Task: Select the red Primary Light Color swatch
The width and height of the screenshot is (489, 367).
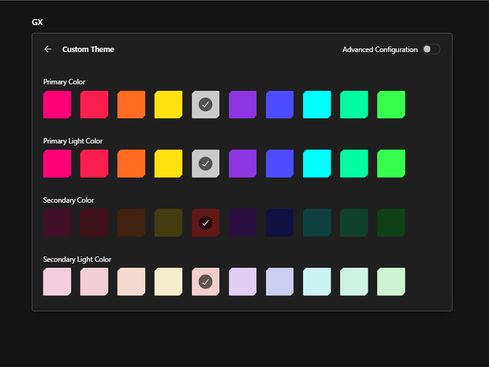Action: (x=94, y=164)
